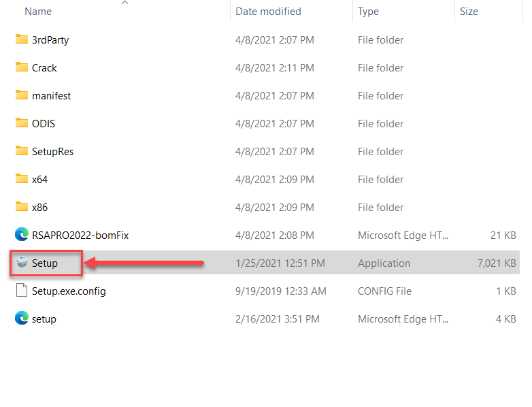Click the SetupRes folder icon
The height and width of the screenshot is (407, 532).
point(21,151)
